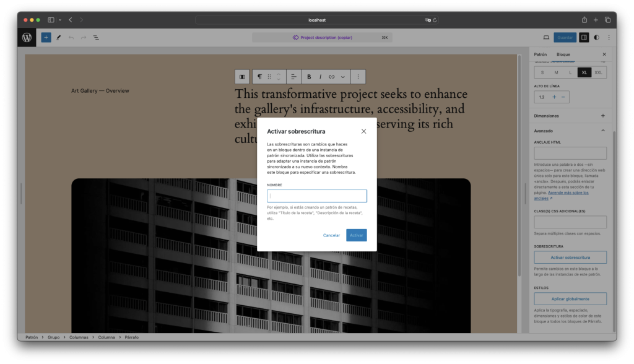Image resolution: width=634 pixels, height=364 pixels.
Task: Change block type paragraph icon
Action: [259, 77]
